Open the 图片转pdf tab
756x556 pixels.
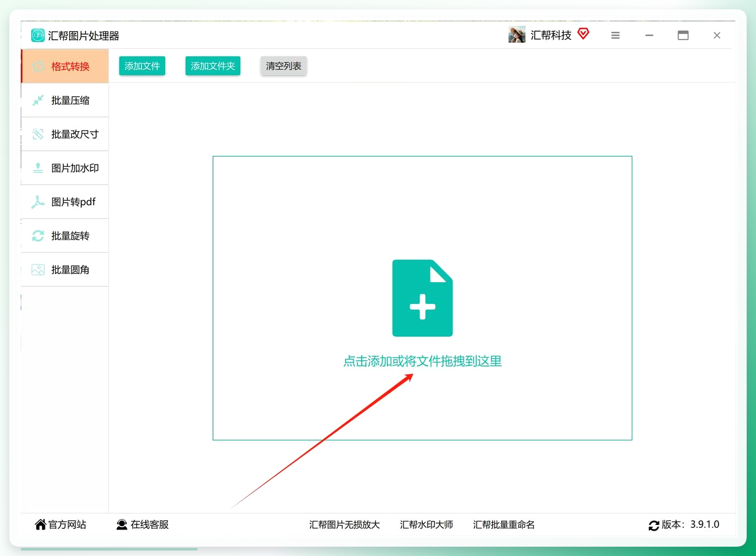(65, 202)
